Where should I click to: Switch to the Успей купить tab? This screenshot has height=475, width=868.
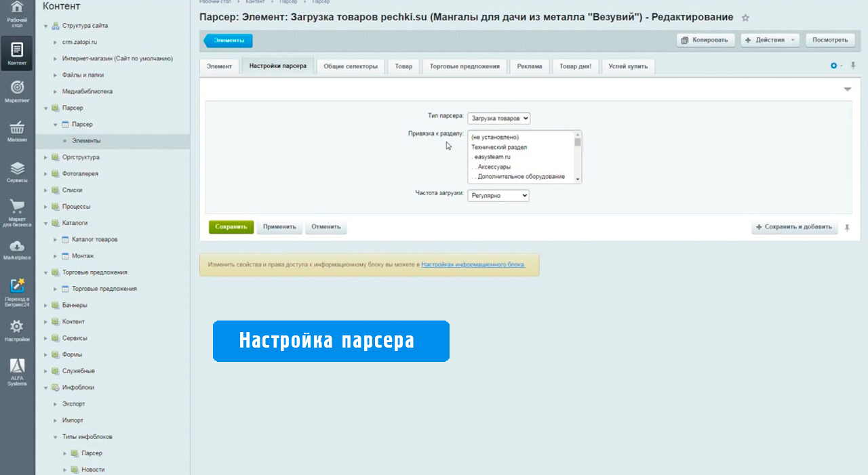(x=628, y=66)
